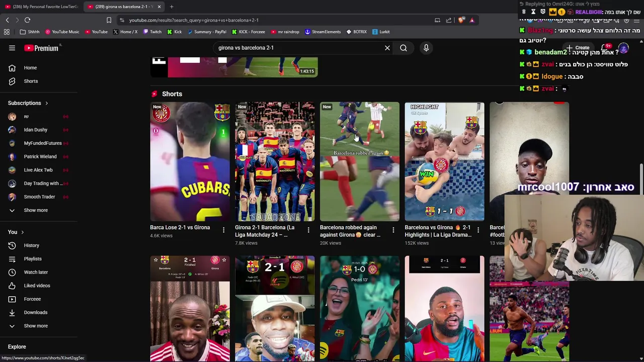
Task: Run search with the magnifier button
Action: [x=404, y=48]
